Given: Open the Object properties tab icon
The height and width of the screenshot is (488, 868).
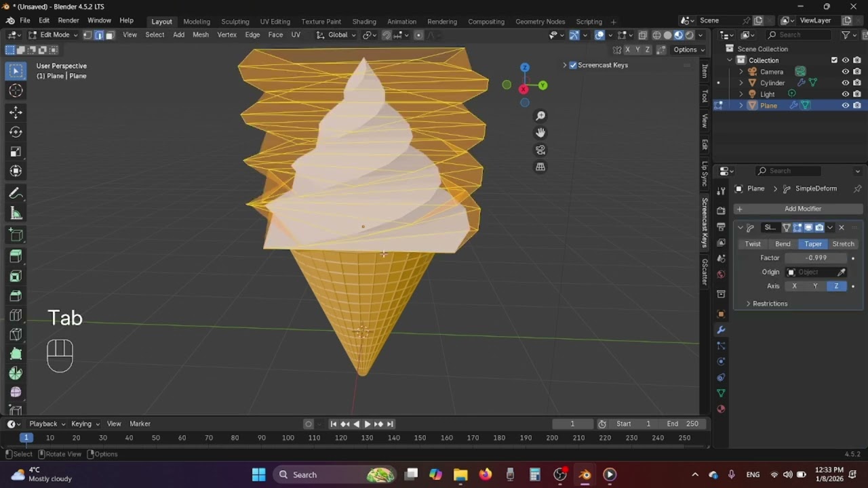Looking at the screenshot, I should tap(721, 314).
